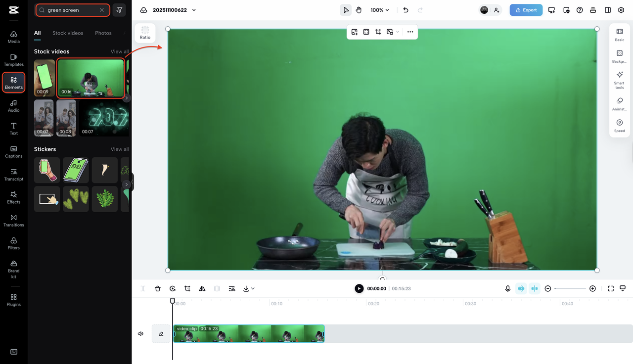Open the 100% zoom dropdown
The width and height of the screenshot is (633, 364).
(380, 9)
